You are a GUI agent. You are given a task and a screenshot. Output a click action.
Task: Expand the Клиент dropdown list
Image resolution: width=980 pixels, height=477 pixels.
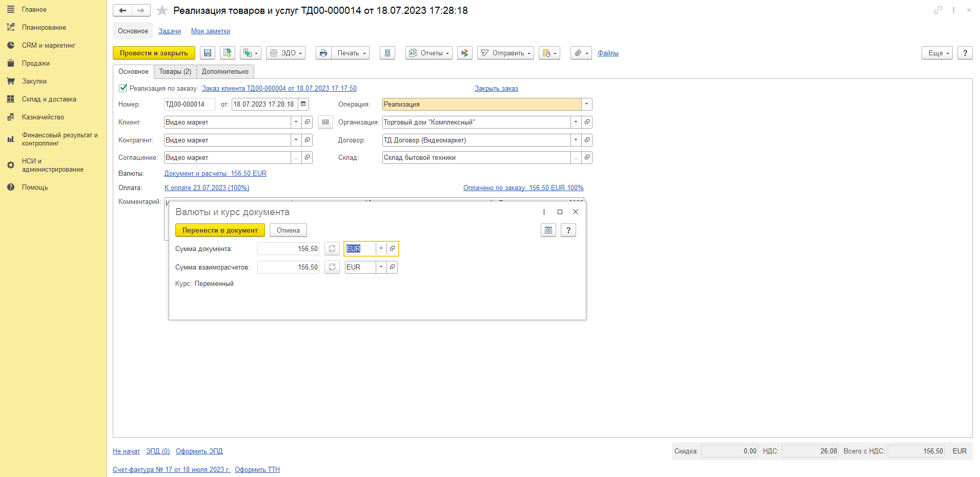tap(296, 122)
